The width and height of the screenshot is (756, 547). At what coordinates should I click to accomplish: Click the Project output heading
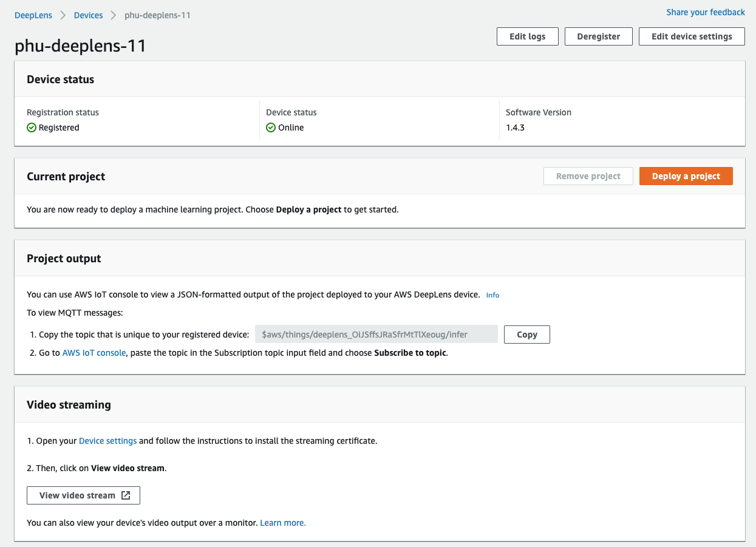[x=64, y=259]
